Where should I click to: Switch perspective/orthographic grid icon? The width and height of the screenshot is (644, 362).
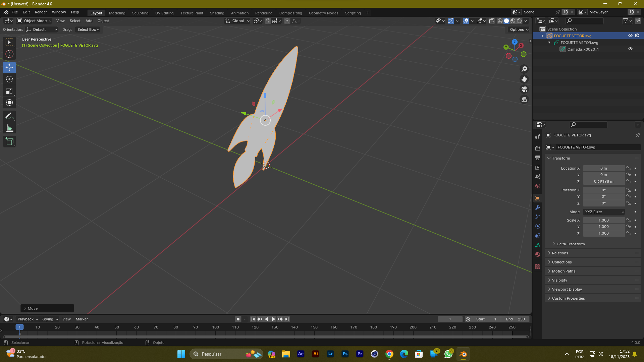tap(524, 100)
